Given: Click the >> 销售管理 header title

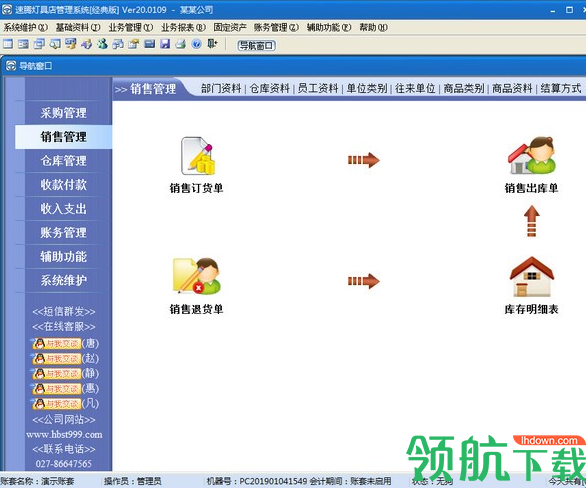Looking at the screenshot, I should 145,89.
